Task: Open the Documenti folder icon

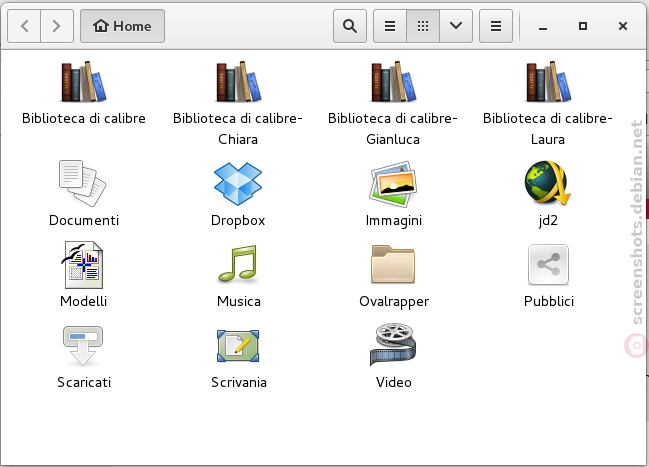Action: [82, 183]
